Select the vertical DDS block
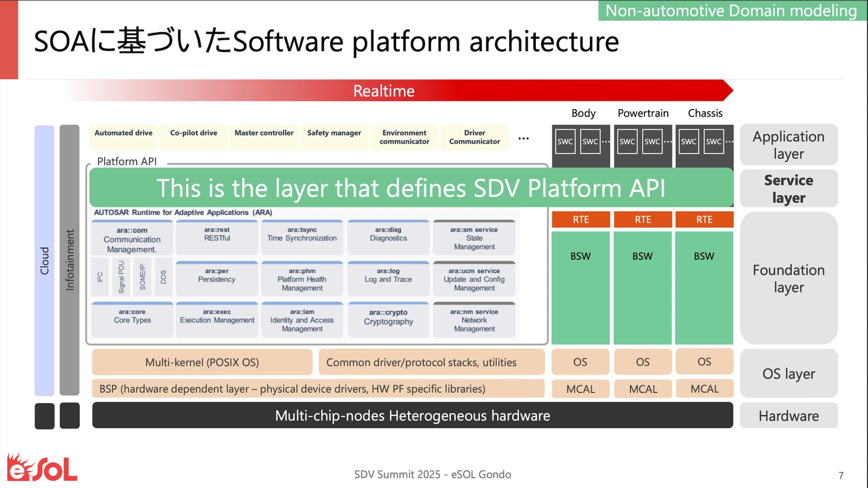 click(x=163, y=277)
